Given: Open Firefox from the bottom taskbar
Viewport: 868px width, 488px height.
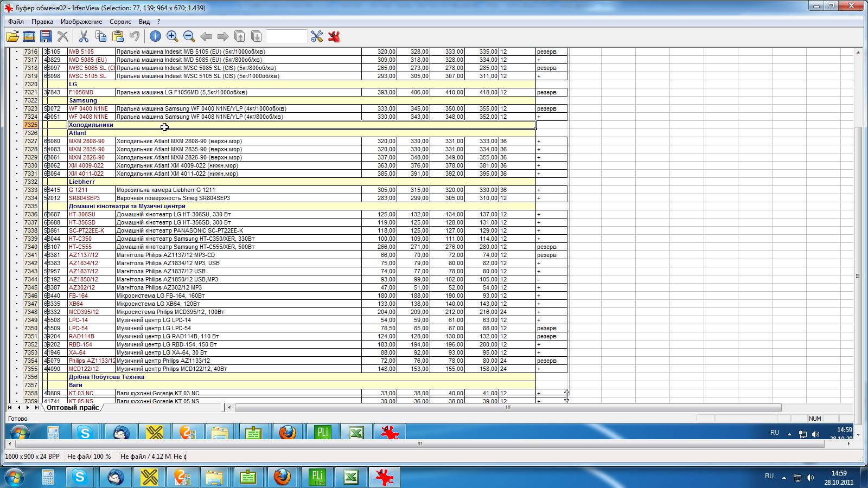Looking at the screenshot, I should pos(282,477).
